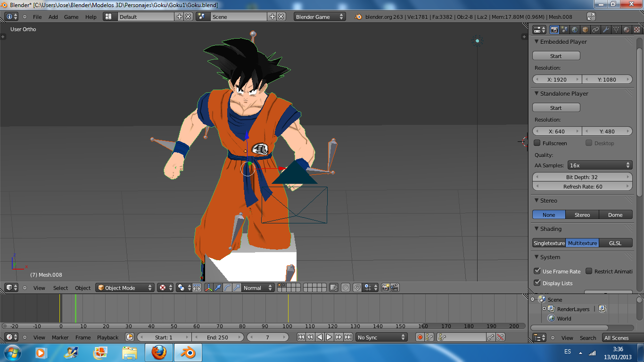Open the Object Constraints chain-link tab

595,30
